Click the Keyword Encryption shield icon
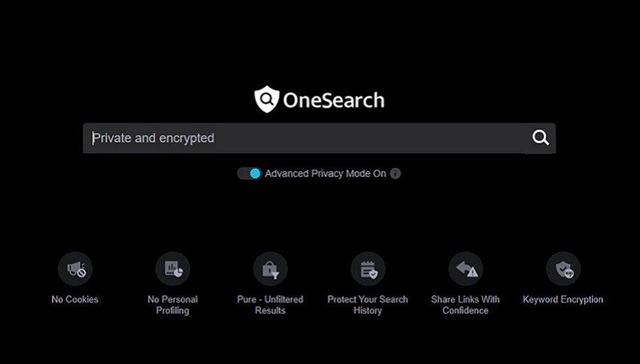The image size is (640, 364). pyautogui.click(x=563, y=269)
